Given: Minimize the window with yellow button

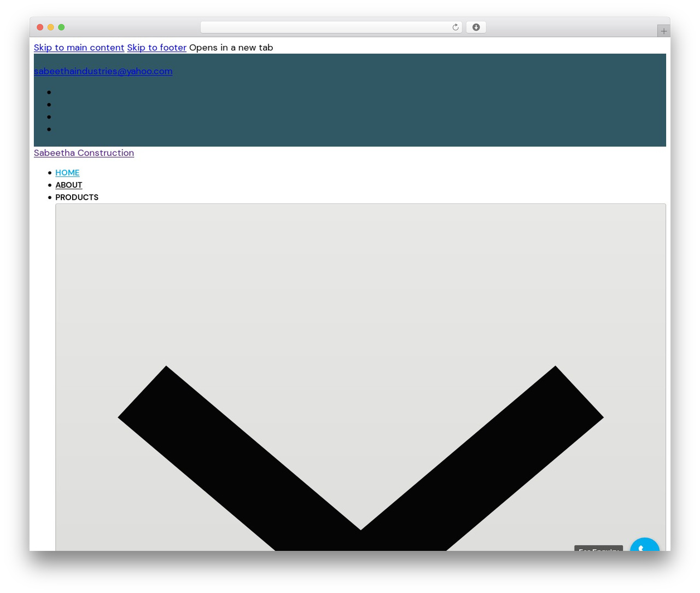Looking at the screenshot, I should [x=51, y=27].
